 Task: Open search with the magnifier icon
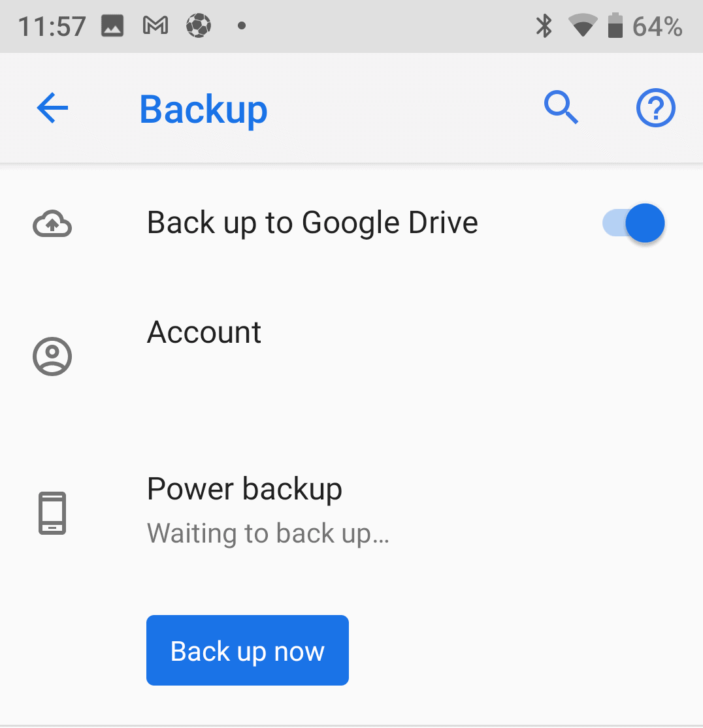(x=561, y=108)
